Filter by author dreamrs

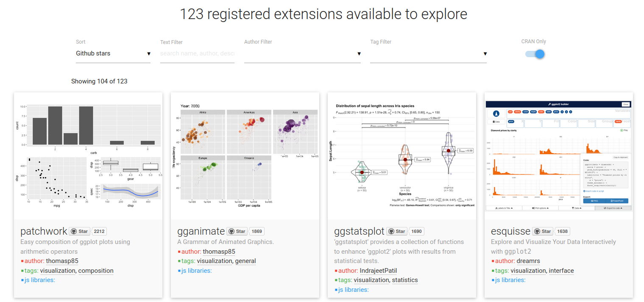click(x=528, y=261)
